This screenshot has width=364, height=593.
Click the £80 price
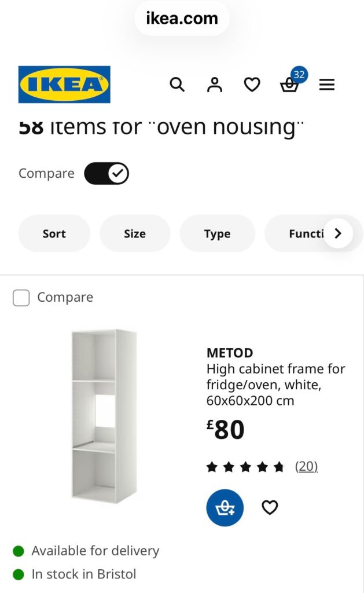226,430
